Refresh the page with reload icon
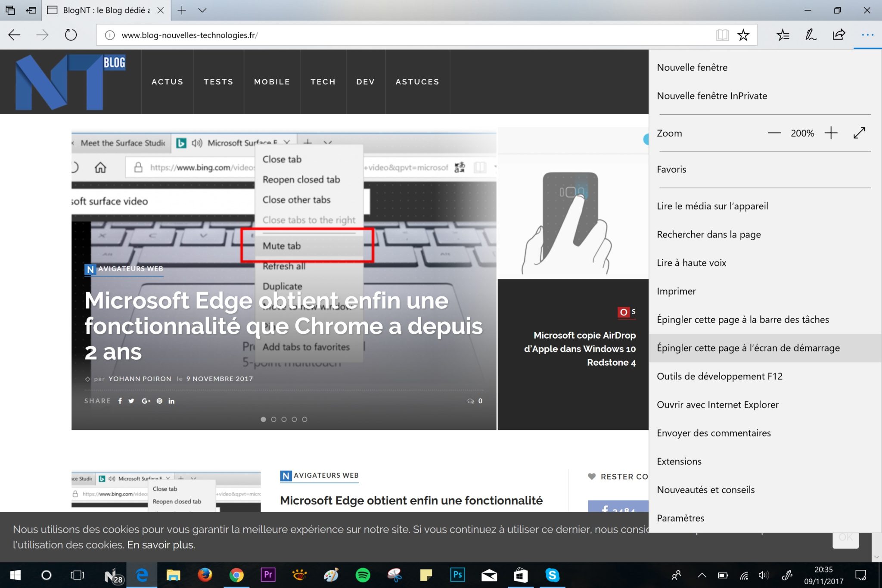 (x=71, y=34)
